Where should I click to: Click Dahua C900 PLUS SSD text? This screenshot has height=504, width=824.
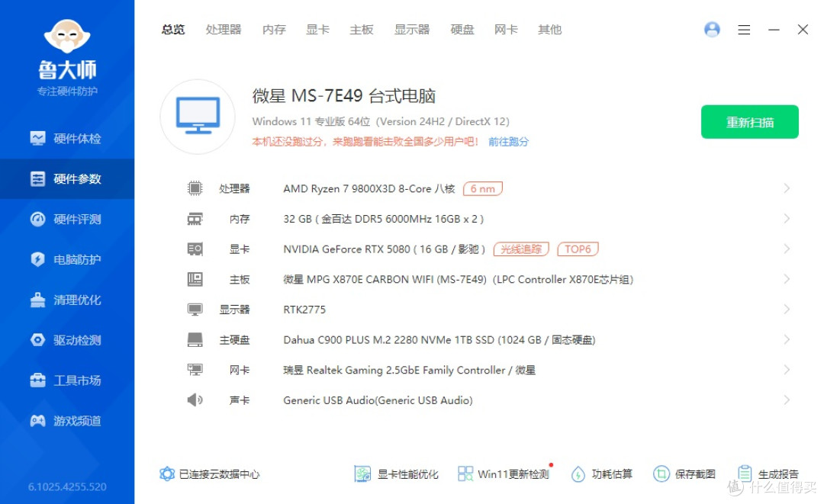[x=439, y=339]
